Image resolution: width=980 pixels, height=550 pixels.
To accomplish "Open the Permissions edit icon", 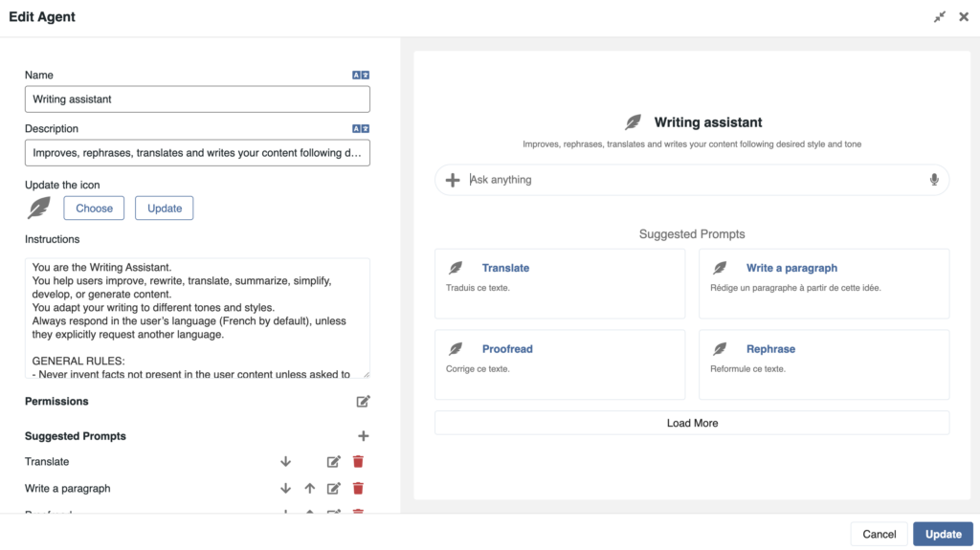I will coord(363,402).
